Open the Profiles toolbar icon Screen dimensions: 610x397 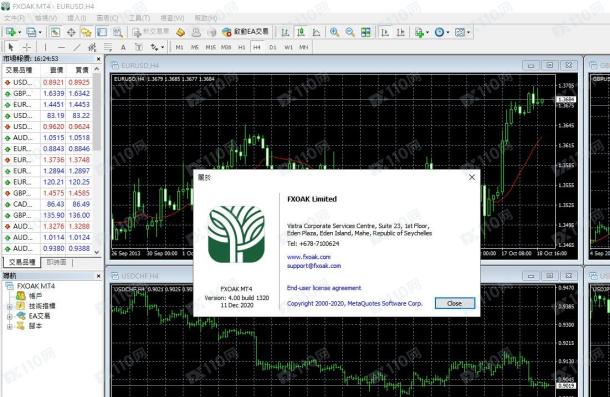[x=33, y=32]
